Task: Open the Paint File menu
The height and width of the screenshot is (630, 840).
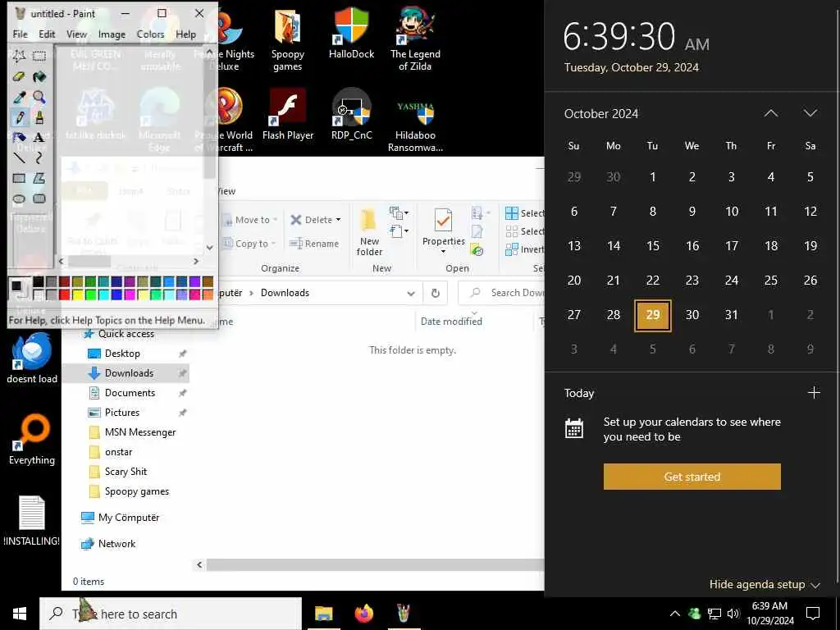Action: pos(21,34)
